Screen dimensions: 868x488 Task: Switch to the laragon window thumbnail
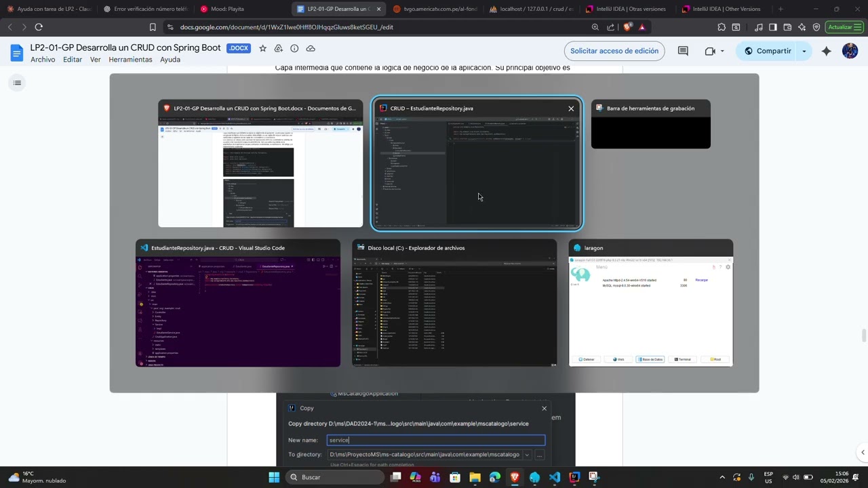pyautogui.click(x=651, y=303)
